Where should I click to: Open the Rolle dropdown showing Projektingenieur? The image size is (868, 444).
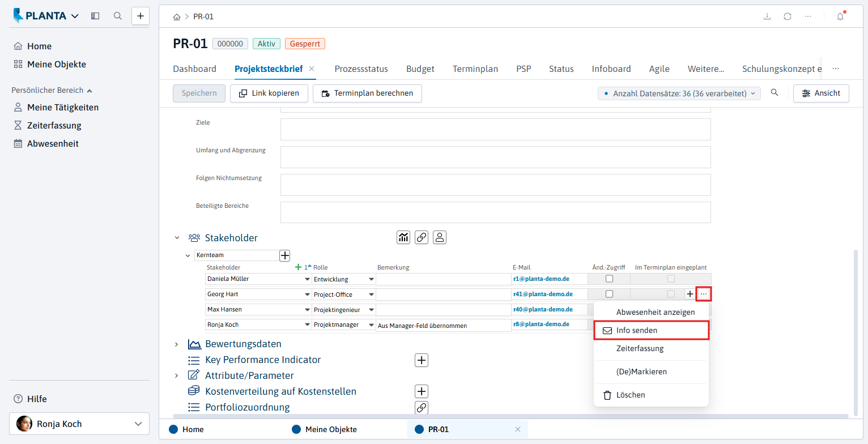372,310
